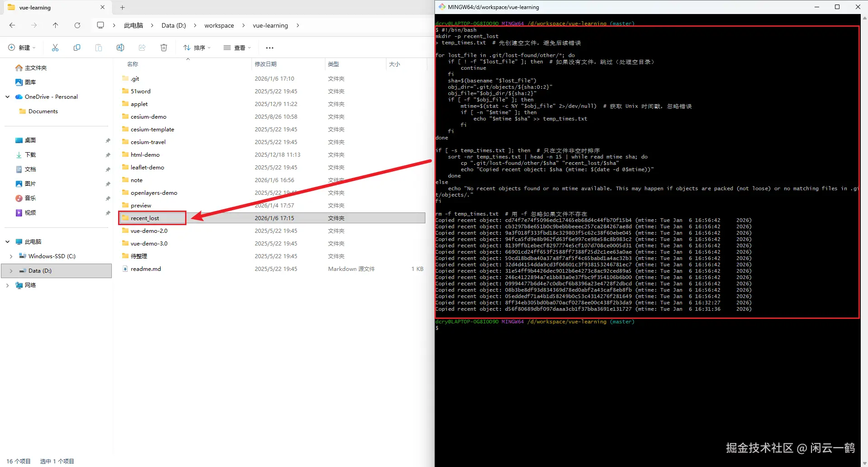The height and width of the screenshot is (467, 868).
Task: Unpin 桌面 from quick access
Action: point(108,140)
